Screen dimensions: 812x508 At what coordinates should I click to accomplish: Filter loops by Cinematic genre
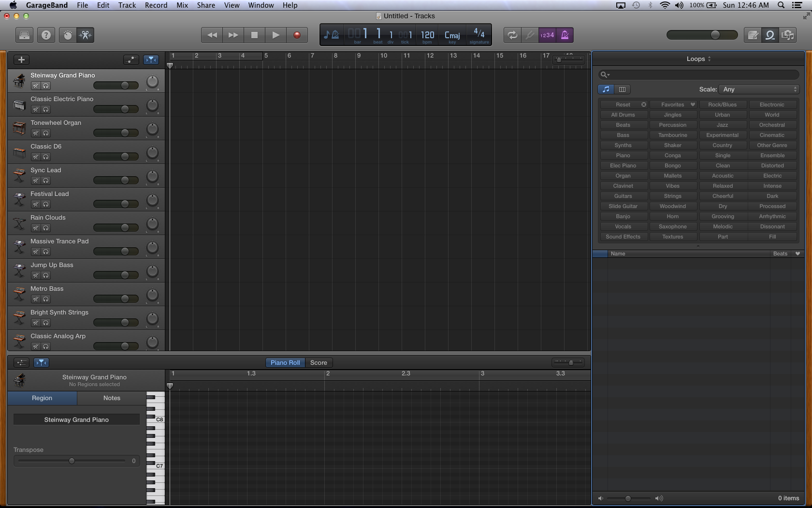click(x=772, y=135)
